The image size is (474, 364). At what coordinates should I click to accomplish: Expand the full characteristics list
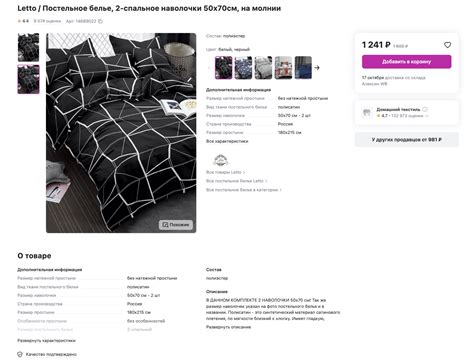(x=46, y=341)
